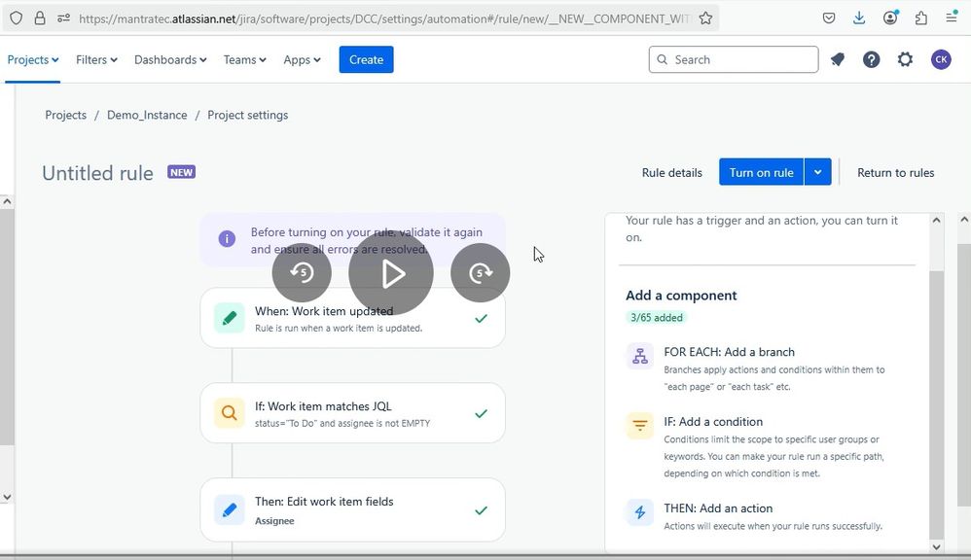Image resolution: width=971 pixels, height=560 pixels.
Task: Open Jira notifications bell icon
Action: (838, 59)
